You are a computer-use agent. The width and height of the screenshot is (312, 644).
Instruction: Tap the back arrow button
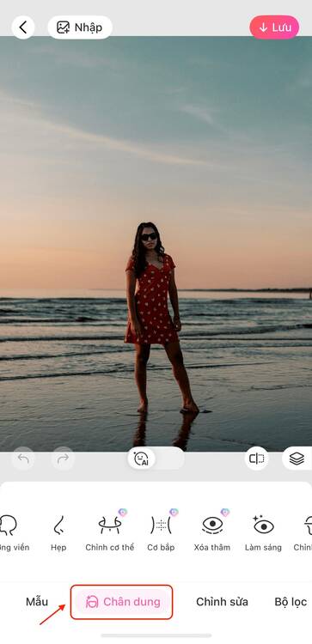[23, 27]
